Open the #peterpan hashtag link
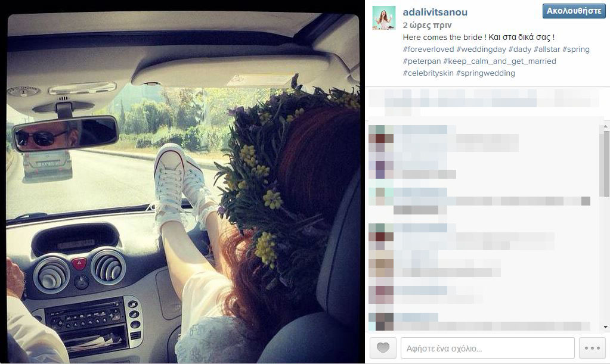Screen dimensions: 610x364 [x=422, y=61]
